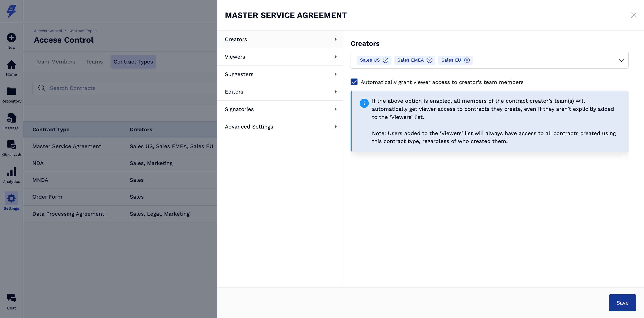Go to Manage in the sidebar
This screenshot has height=318, width=644.
(11, 118)
